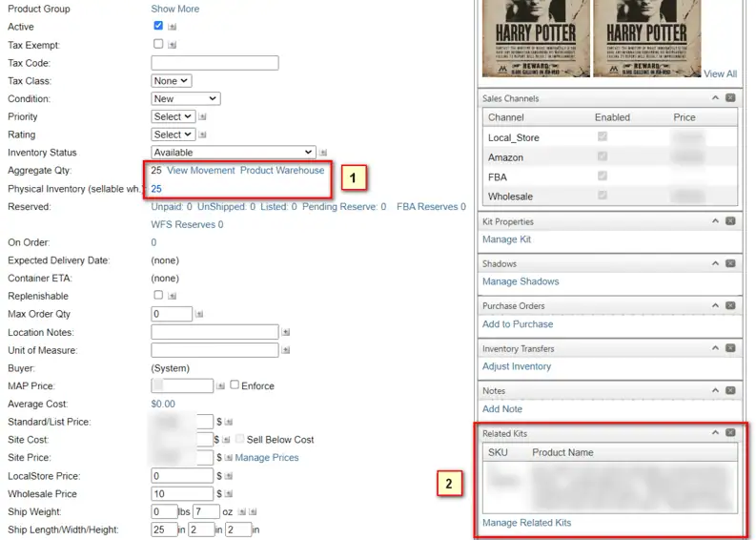Click the Add Note link
This screenshot has height=540, width=756.
pyautogui.click(x=502, y=408)
